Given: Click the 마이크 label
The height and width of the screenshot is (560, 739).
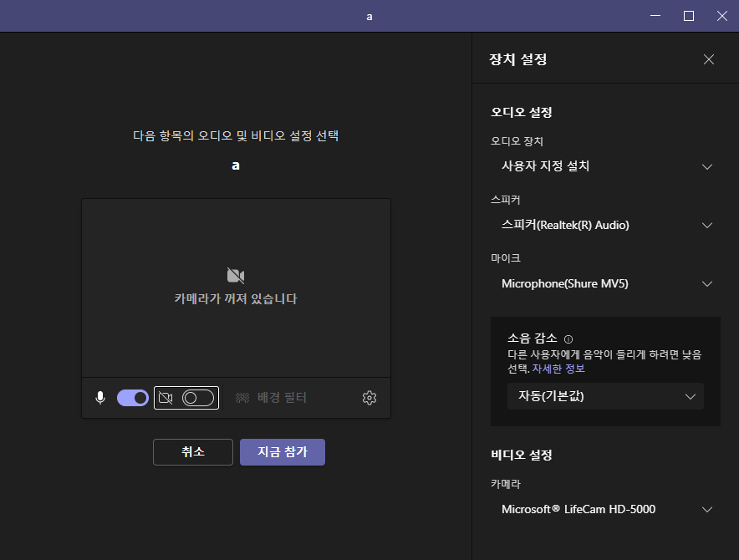Looking at the screenshot, I should coord(506,258).
